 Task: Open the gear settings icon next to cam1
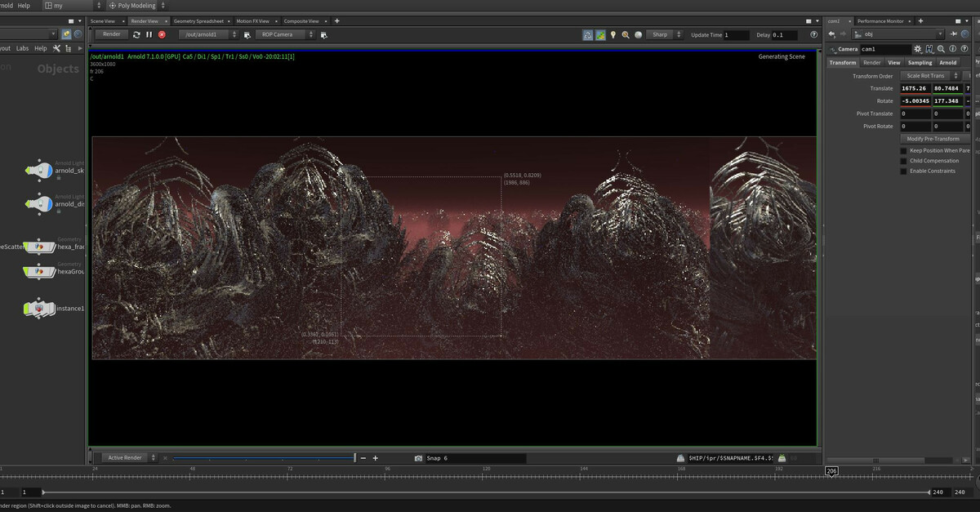(x=919, y=49)
